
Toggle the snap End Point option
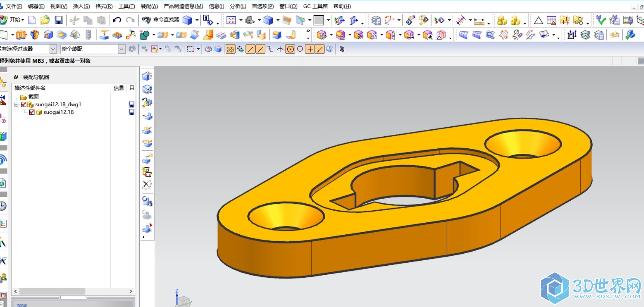pos(251,49)
